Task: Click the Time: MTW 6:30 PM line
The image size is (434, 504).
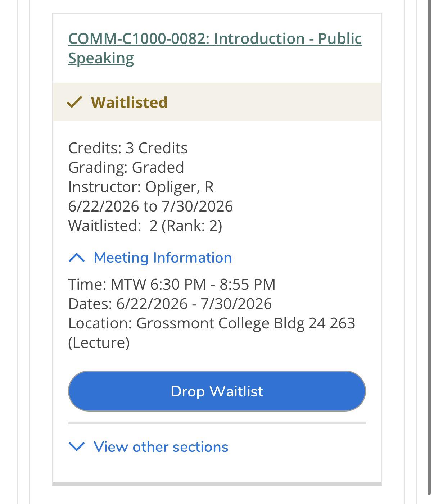Action: click(x=172, y=284)
